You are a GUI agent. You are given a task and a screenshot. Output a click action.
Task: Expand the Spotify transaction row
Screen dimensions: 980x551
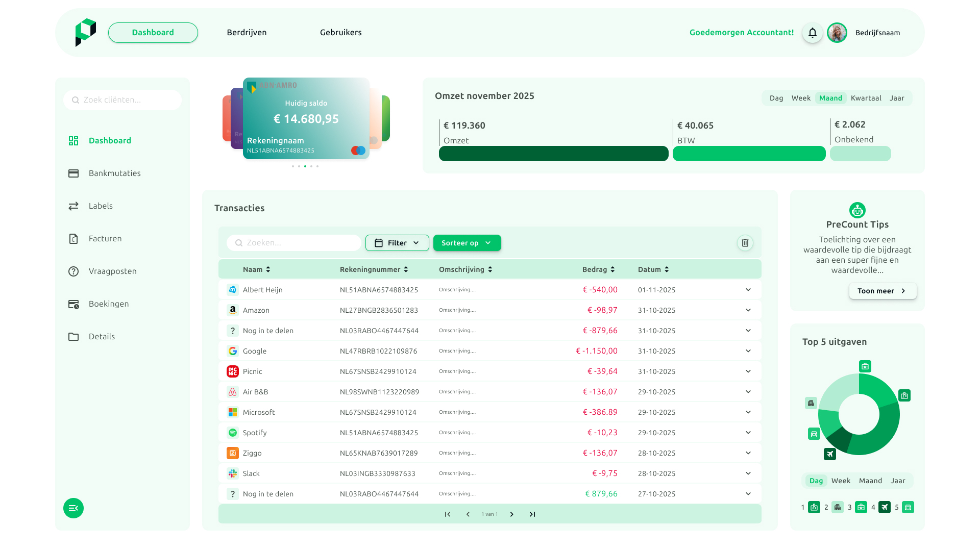click(748, 432)
